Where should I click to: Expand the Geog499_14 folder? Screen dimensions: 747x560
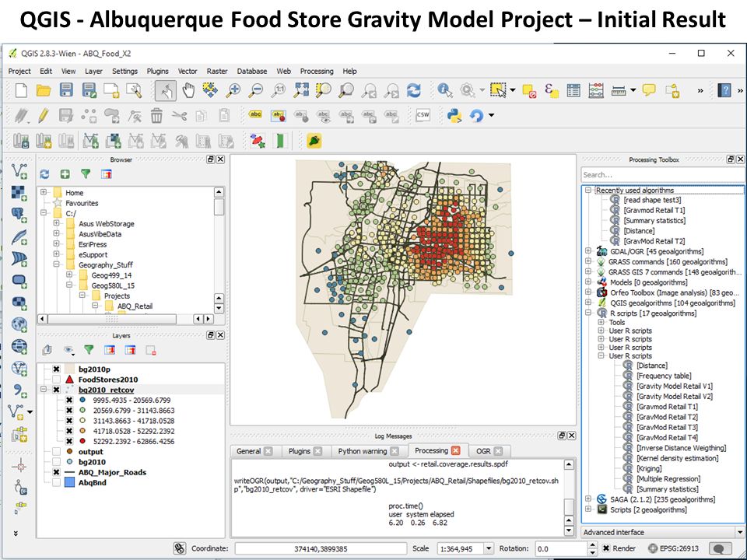click(69, 275)
